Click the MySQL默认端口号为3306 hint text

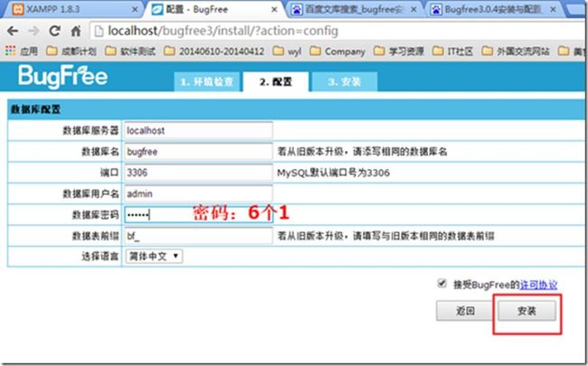334,174
